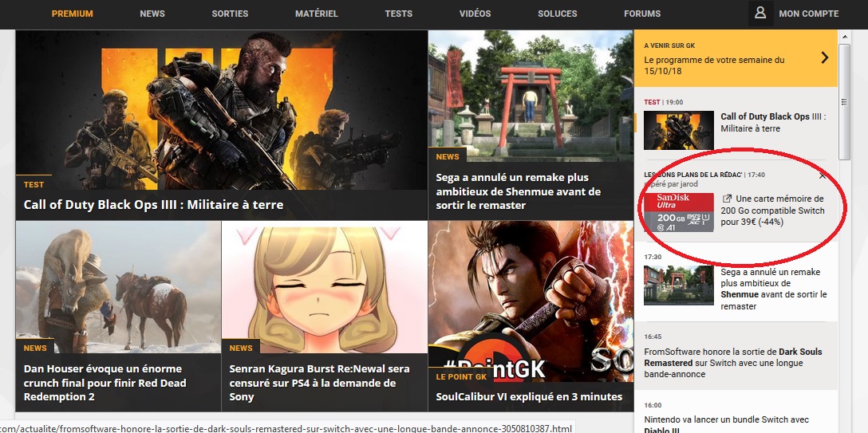Open Le programme de votre semaine link
The width and height of the screenshot is (868, 433).
tap(714, 65)
